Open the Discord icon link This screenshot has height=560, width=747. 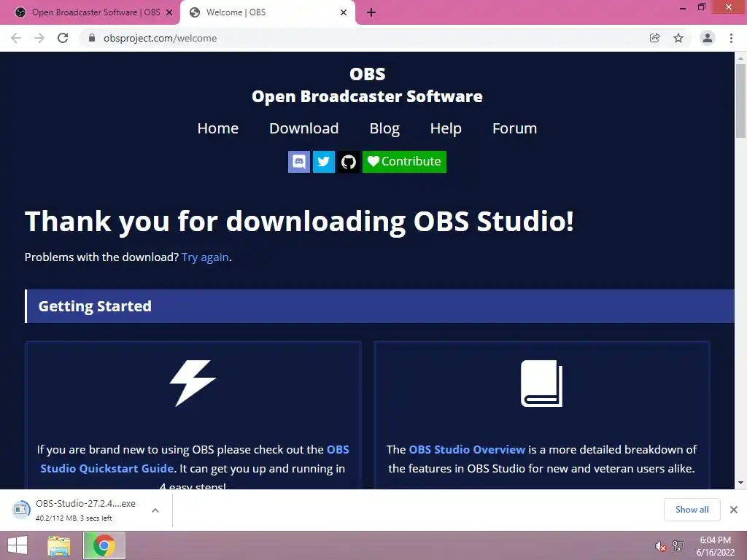(298, 162)
